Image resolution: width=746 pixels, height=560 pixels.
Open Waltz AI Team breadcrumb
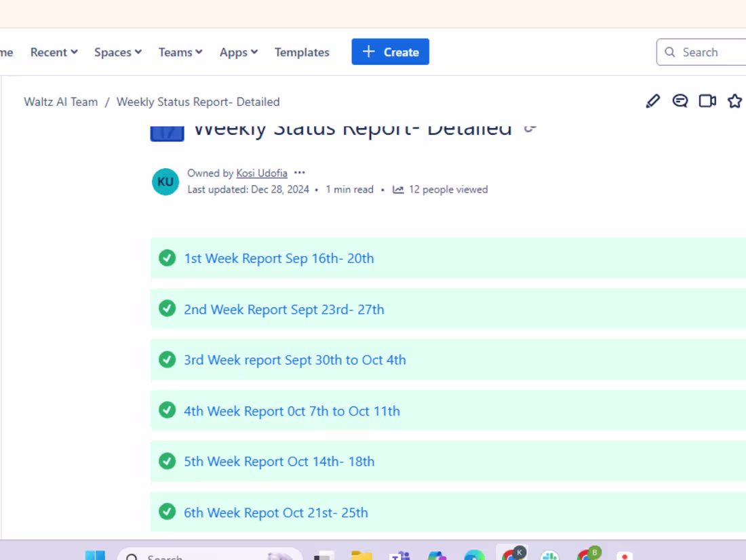point(61,102)
